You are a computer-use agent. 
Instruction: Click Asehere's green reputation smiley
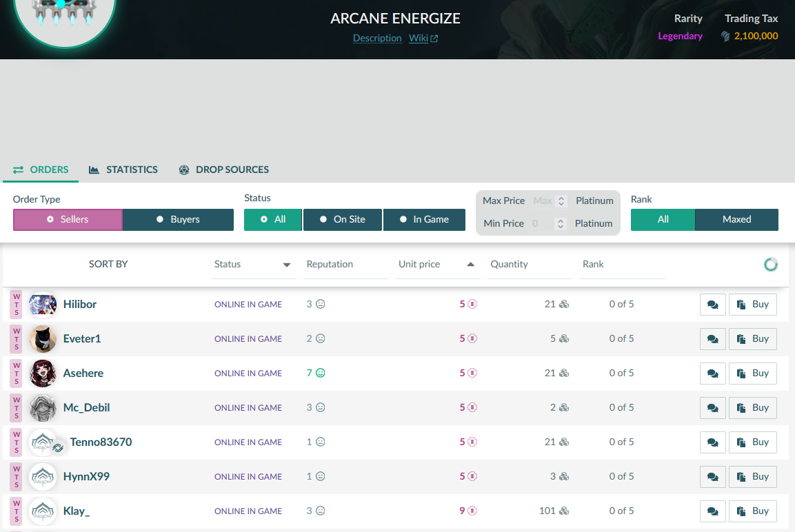click(321, 373)
